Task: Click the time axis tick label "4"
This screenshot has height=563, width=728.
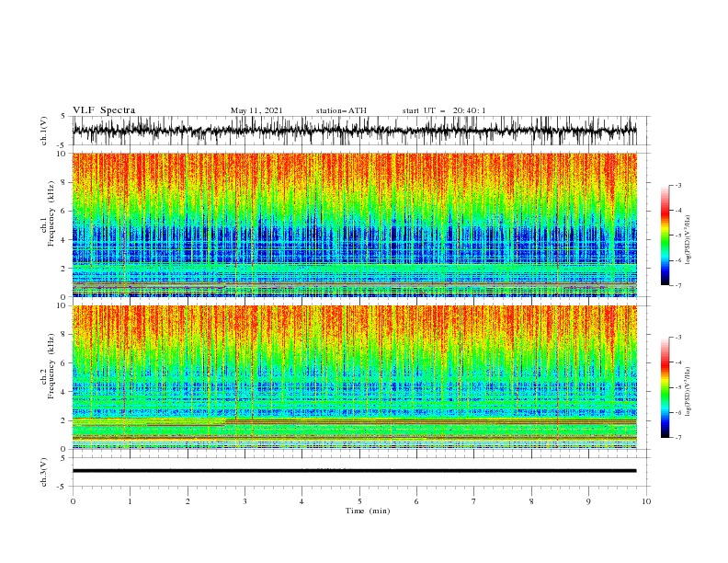Action: pos(301,501)
